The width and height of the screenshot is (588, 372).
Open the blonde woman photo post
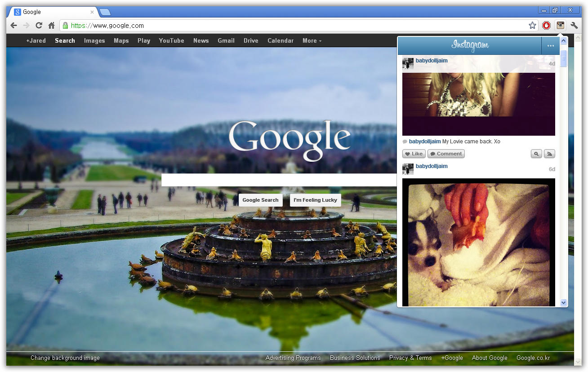pyautogui.click(x=479, y=104)
